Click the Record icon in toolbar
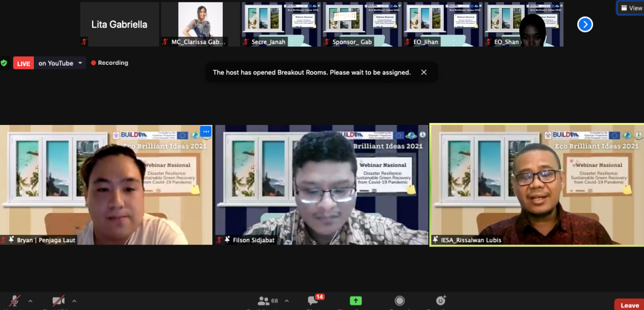 click(x=400, y=301)
